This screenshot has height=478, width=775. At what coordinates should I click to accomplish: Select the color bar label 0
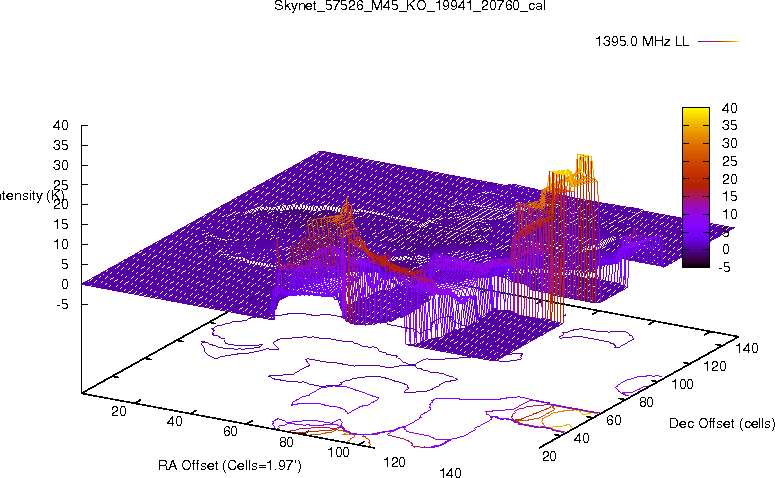click(x=726, y=249)
